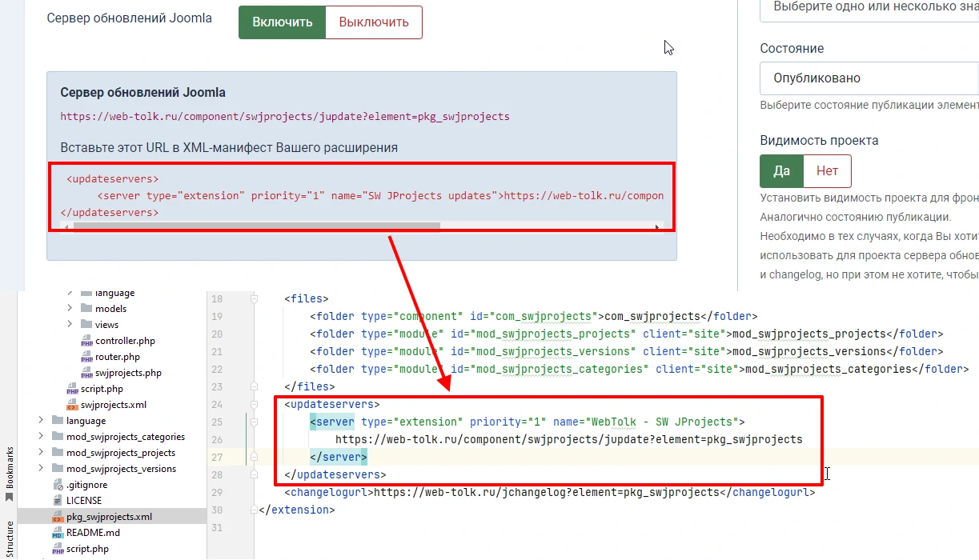Click the Joomla update server URL link
The height and width of the screenshot is (560, 979).
point(285,116)
